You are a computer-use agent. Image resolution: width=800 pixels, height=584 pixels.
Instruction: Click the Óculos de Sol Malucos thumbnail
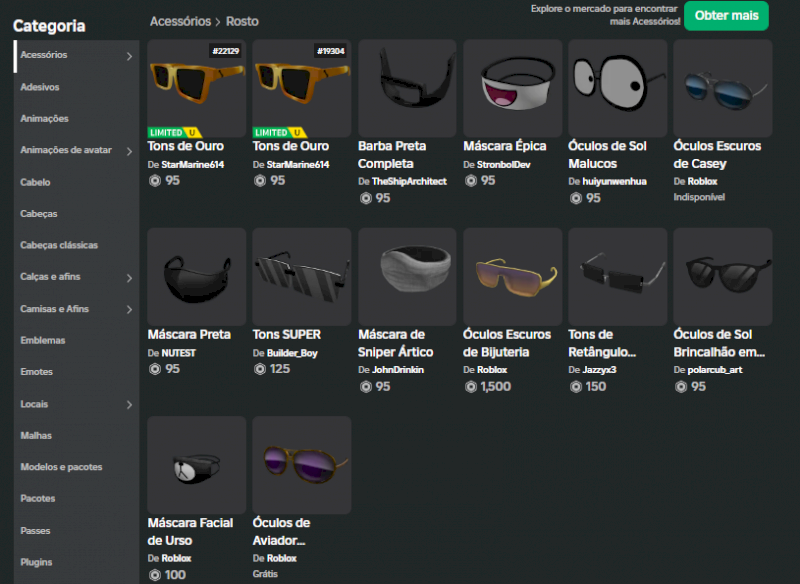pyautogui.click(x=617, y=88)
